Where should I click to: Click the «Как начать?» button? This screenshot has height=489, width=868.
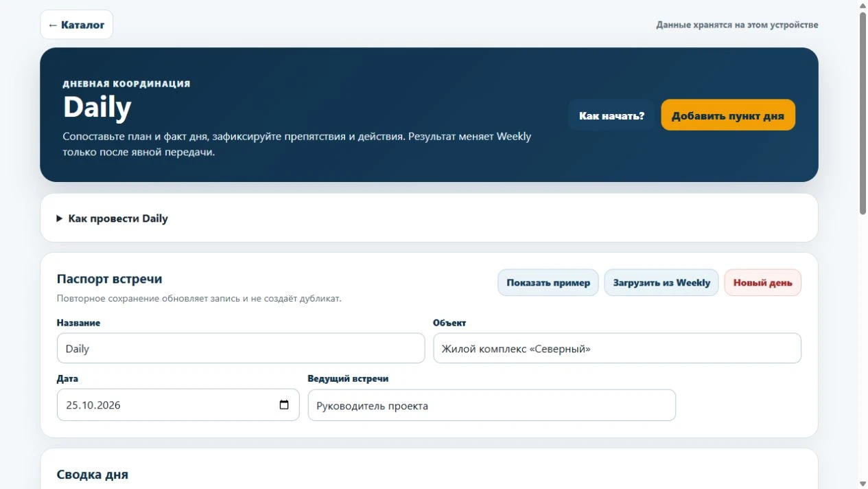pos(611,115)
